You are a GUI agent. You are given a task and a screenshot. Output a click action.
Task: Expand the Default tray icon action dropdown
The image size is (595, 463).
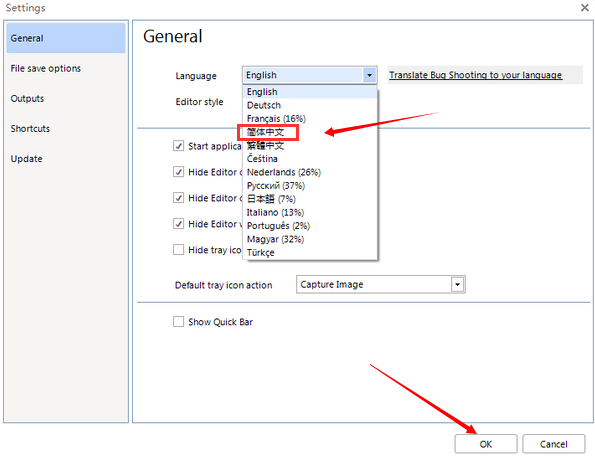click(x=457, y=284)
